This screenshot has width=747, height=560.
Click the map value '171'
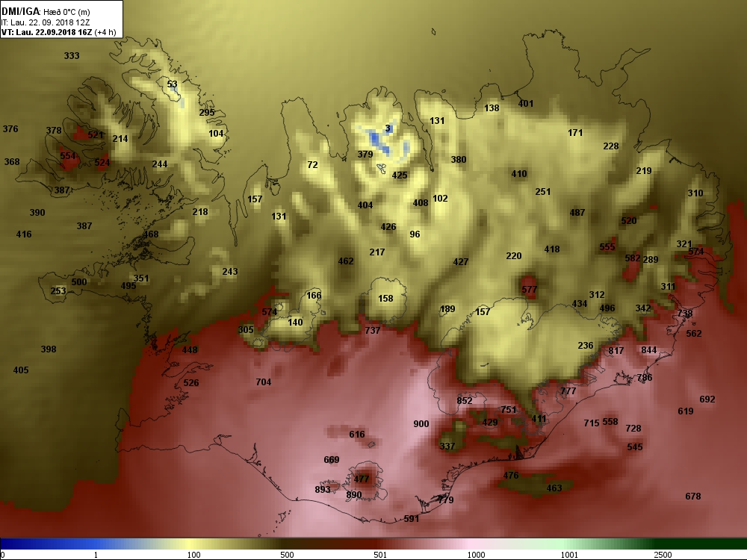[575, 133]
